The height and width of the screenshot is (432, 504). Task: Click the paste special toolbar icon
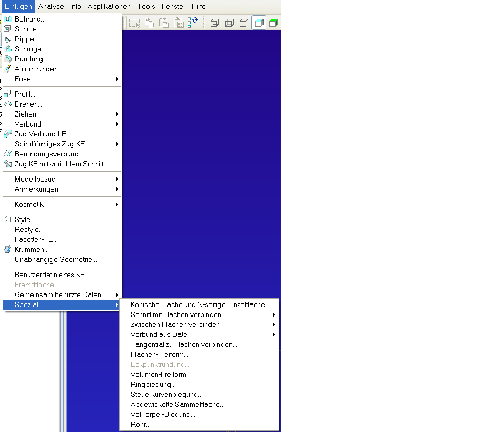178,23
